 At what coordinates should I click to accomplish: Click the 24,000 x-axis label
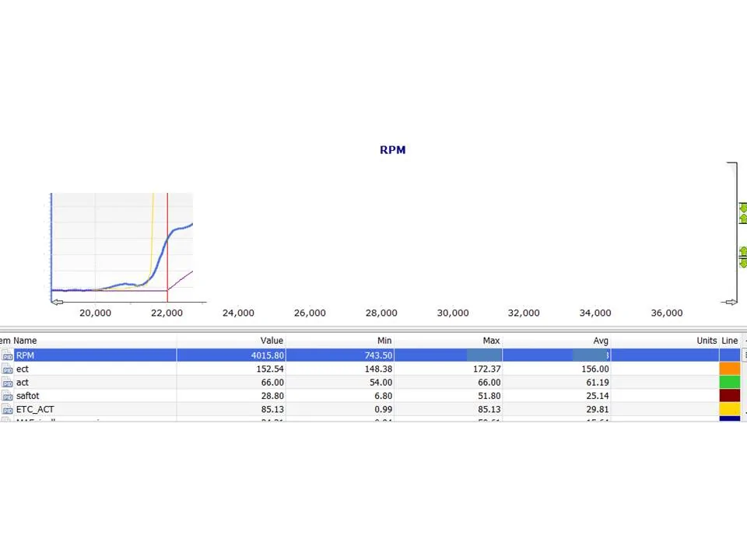pyautogui.click(x=238, y=313)
